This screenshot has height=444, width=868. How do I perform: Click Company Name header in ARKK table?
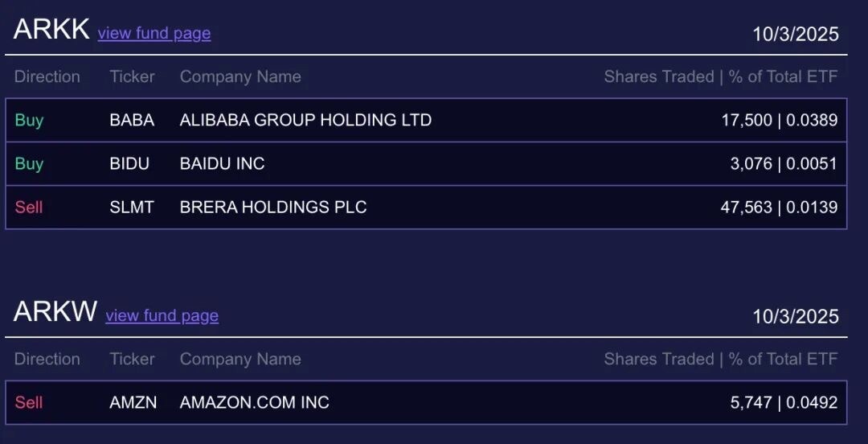pyautogui.click(x=240, y=76)
